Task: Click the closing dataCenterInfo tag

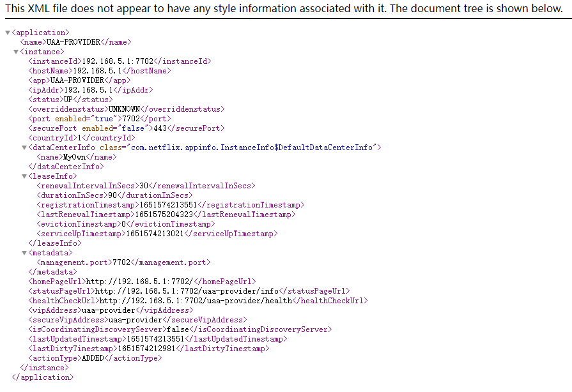Action: point(66,167)
